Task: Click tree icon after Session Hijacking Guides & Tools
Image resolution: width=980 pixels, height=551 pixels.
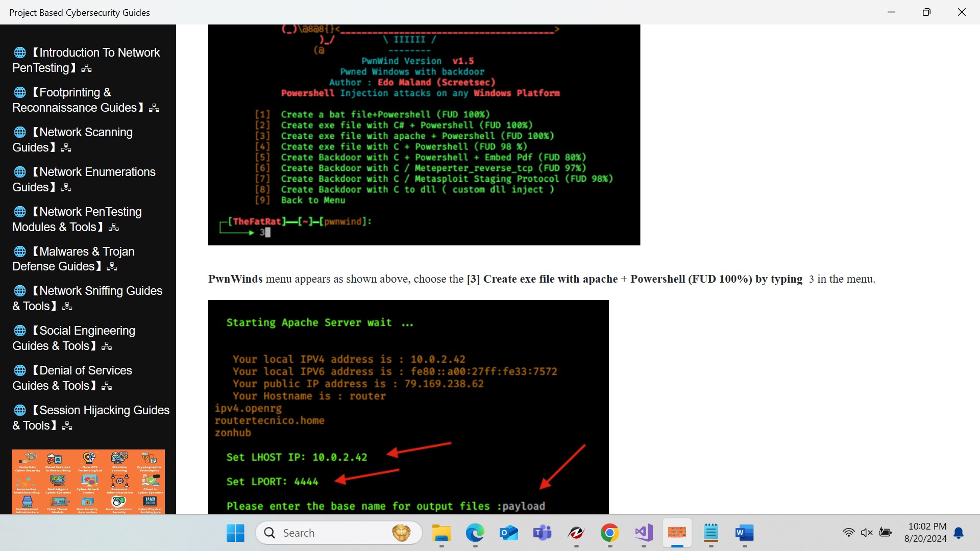Action: (x=67, y=426)
